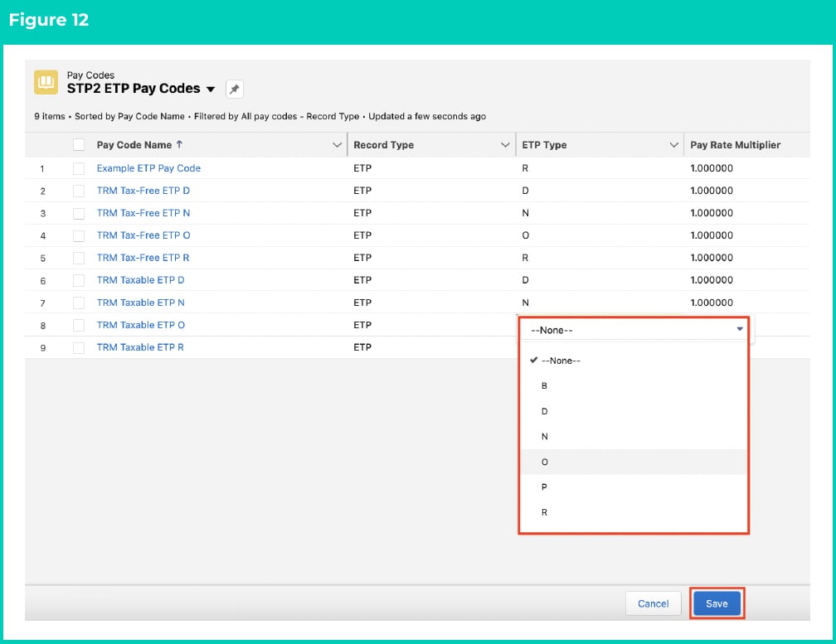Open the STP2 ETP Pay Codes list view switcher

point(211,89)
